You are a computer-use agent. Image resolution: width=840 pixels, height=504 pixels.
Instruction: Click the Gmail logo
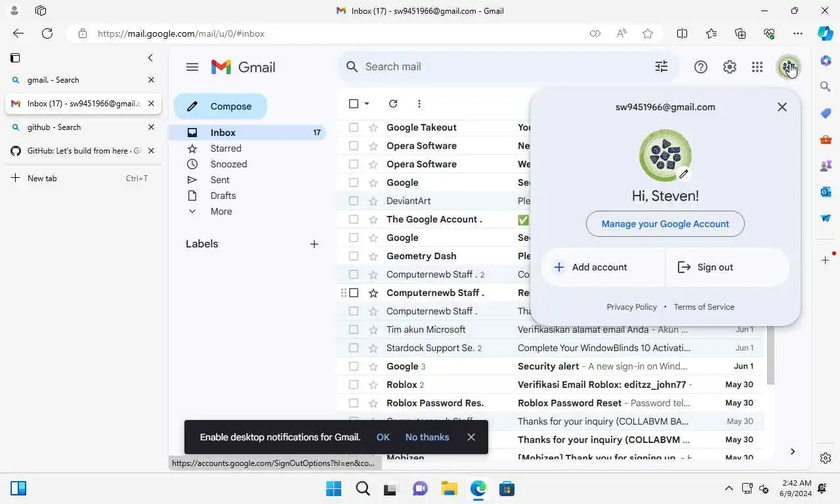pos(243,67)
